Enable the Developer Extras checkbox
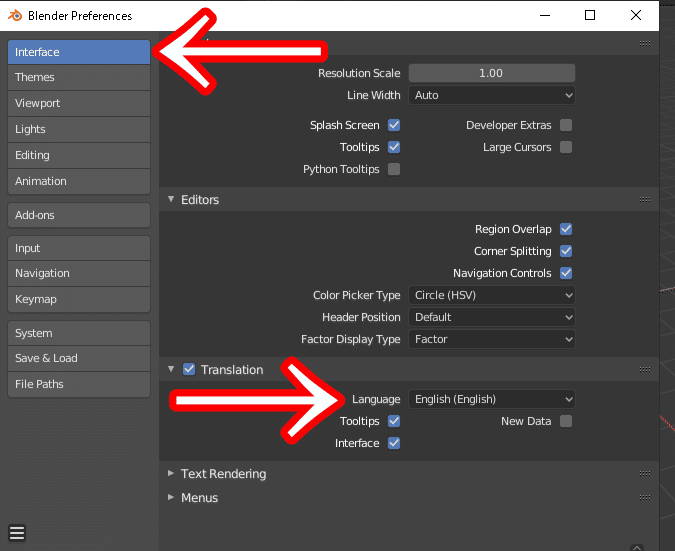 click(x=566, y=125)
